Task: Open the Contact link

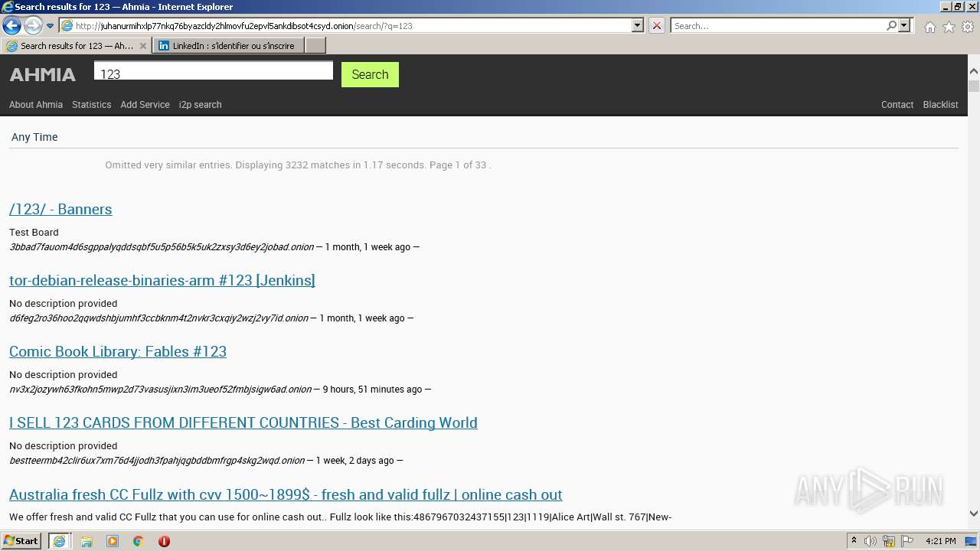Action: coord(897,105)
